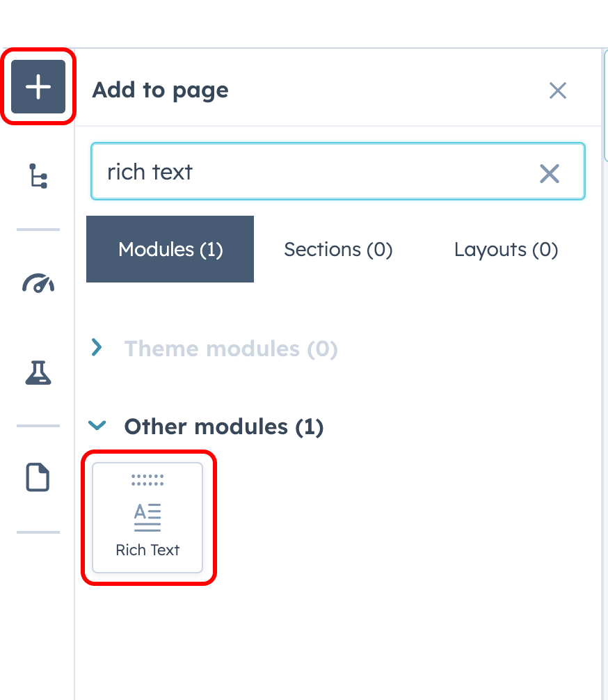Image resolution: width=608 pixels, height=700 pixels.
Task: Click the Other modules (1) heading
Action: (x=223, y=427)
